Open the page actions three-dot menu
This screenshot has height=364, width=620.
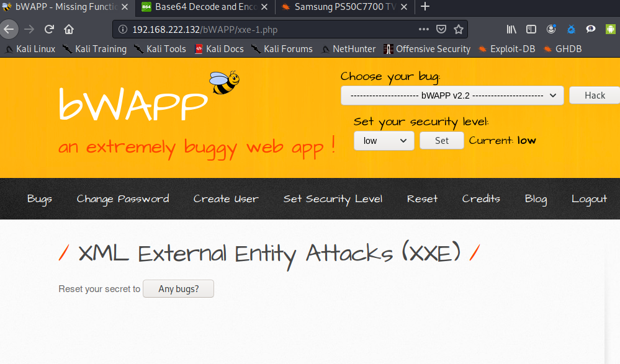point(423,29)
